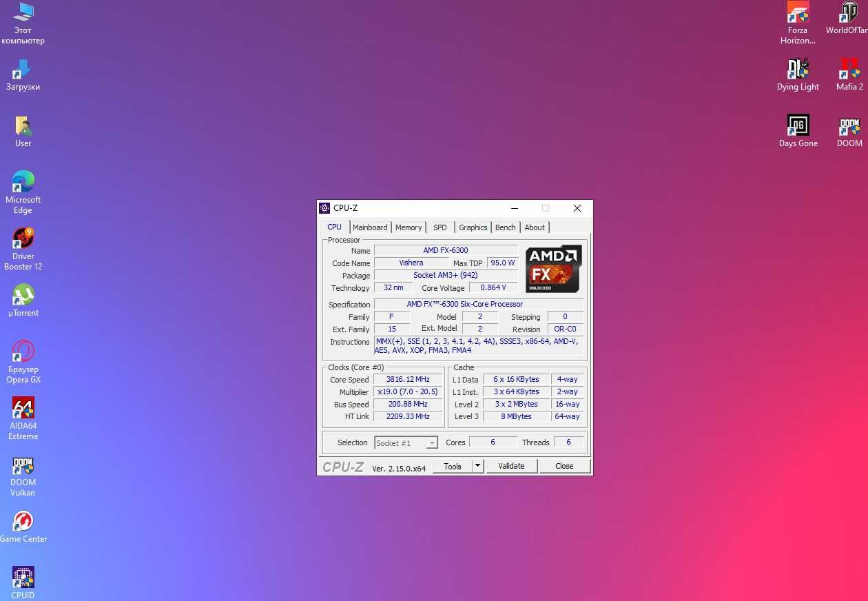Click the 64-way Level 3 associativity value
Screen dimensions: 868x601
(x=568, y=416)
